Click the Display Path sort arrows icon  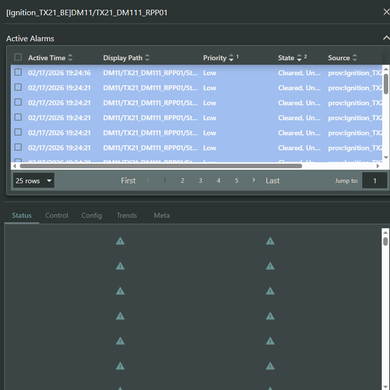pos(147,58)
